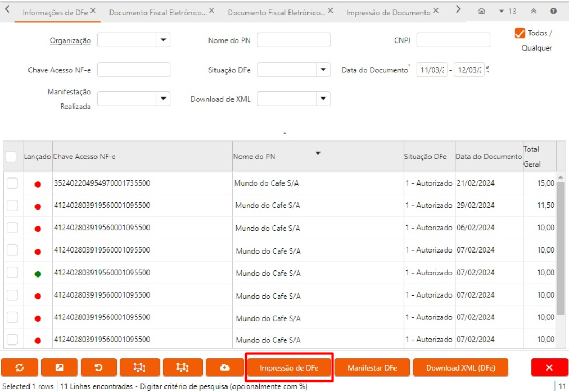Click the export window icon button
Image resolution: width=569 pixels, height=392 pixels.
pyautogui.click(x=59, y=367)
